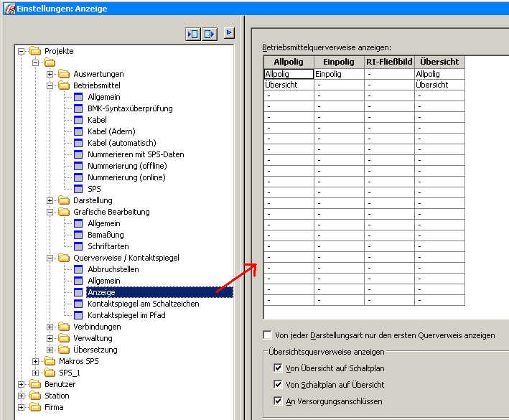Viewport: 509px width, 420px height.
Task: Click the Übersetzung folder icon
Action: (64, 350)
